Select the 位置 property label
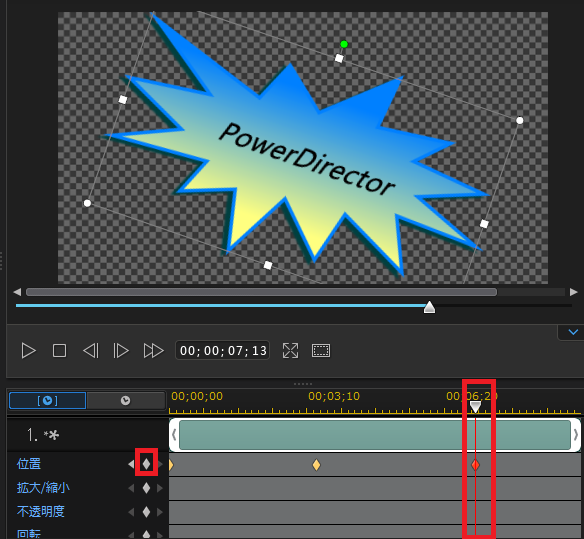The width and height of the screenshot is (584, 539). [29, 464]
